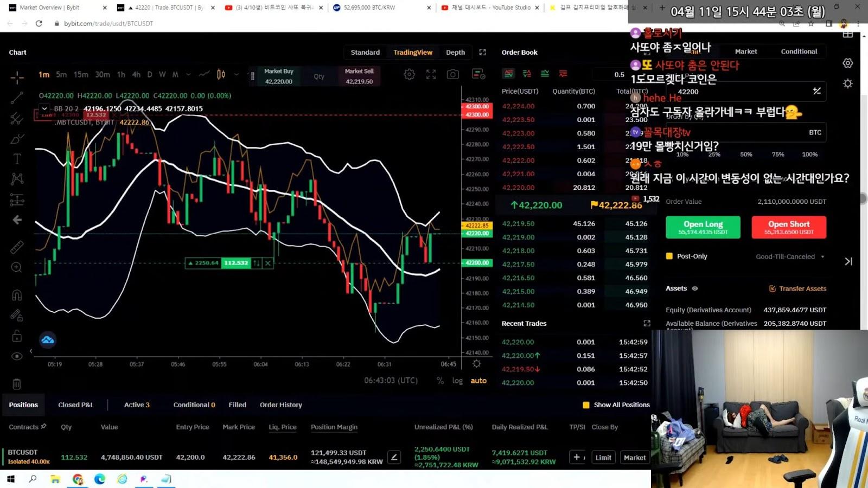
Task: Open the UTC timezone selector
Action: pos(391,381)
